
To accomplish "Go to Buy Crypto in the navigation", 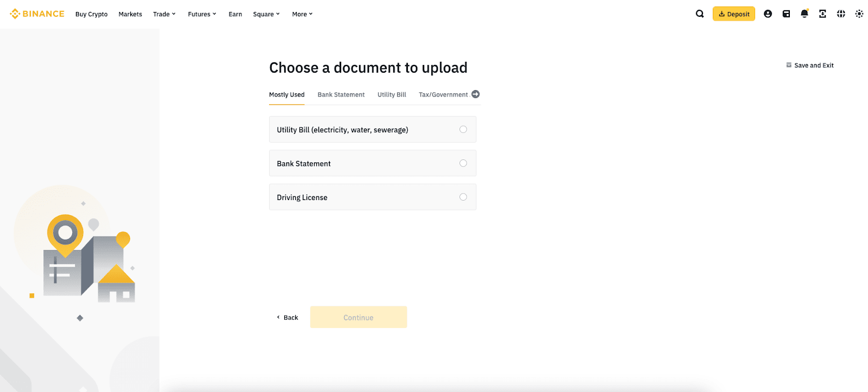I will (92, 14).
